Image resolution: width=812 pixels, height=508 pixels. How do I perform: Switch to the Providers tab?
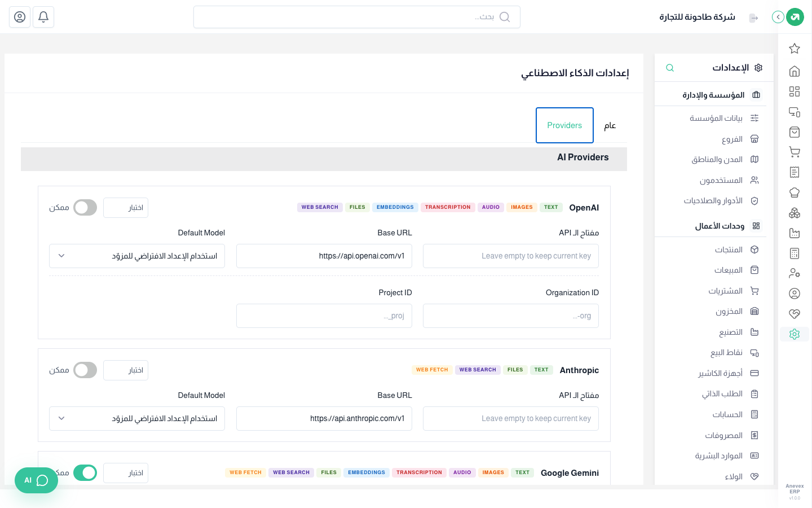(564, 125)
